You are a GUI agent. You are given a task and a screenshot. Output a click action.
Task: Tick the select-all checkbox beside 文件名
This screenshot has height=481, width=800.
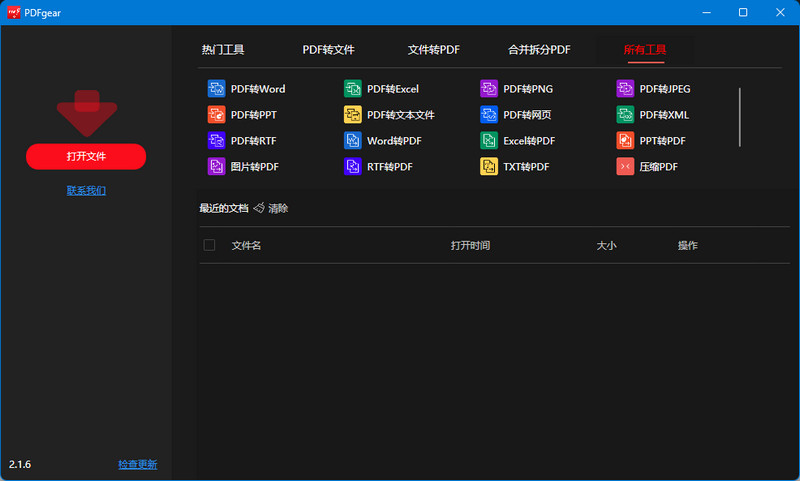tap(209, 245)
